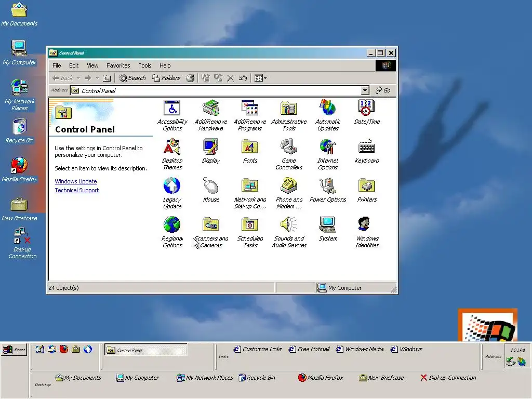Screen dimensions: 532x399
Task: Click the Go button
Action: click(x=383, y=90)
